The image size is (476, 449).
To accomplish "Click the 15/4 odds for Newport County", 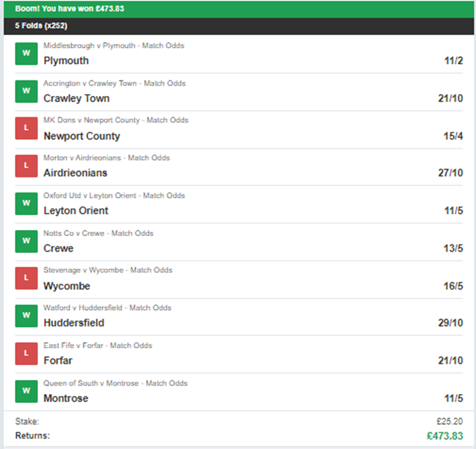I will pyautogui.click(x=453, y=136).
